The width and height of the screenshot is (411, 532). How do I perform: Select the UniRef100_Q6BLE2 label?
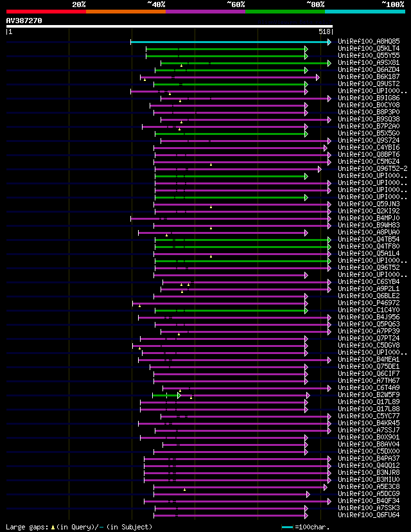369,296
